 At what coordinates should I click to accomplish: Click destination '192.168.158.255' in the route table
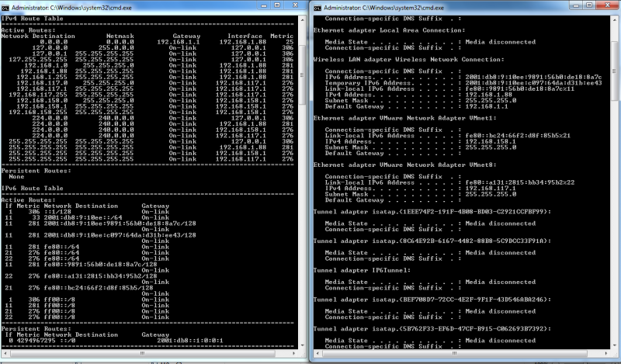pyautogui.click(x=38, y=113)
